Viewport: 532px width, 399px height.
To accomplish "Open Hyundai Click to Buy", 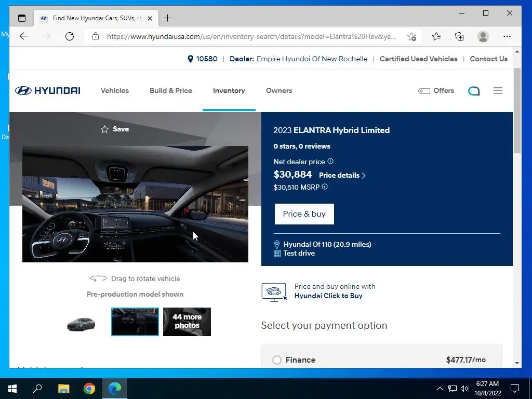I will [x=328, y=296].
